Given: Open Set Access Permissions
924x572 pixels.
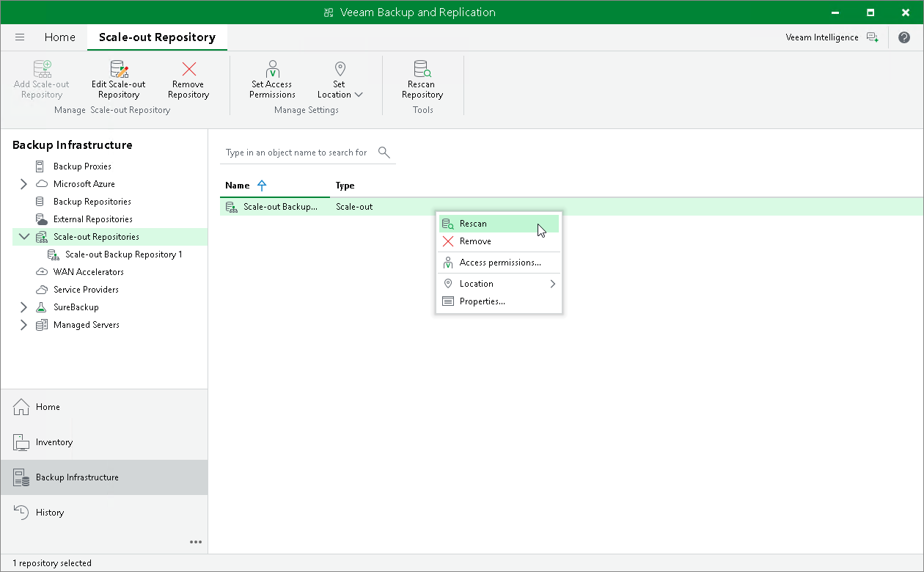Looking at the screenshot, I should click(272, 80).
